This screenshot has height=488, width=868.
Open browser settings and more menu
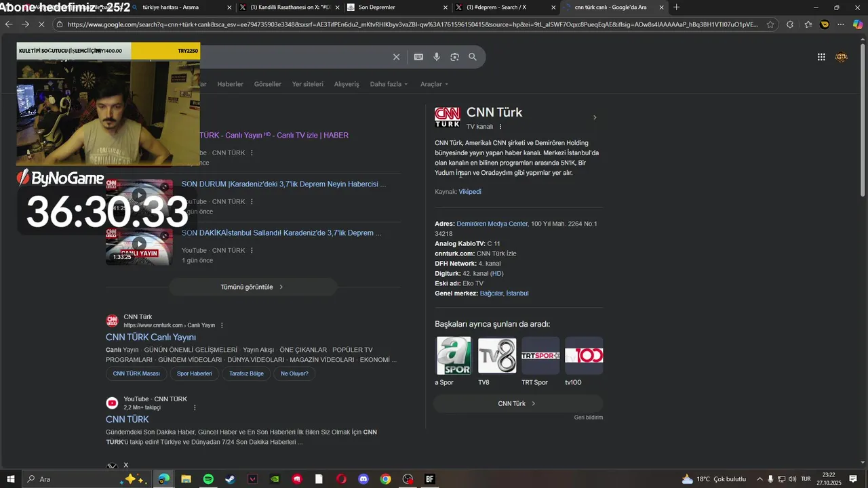[841, 24]
